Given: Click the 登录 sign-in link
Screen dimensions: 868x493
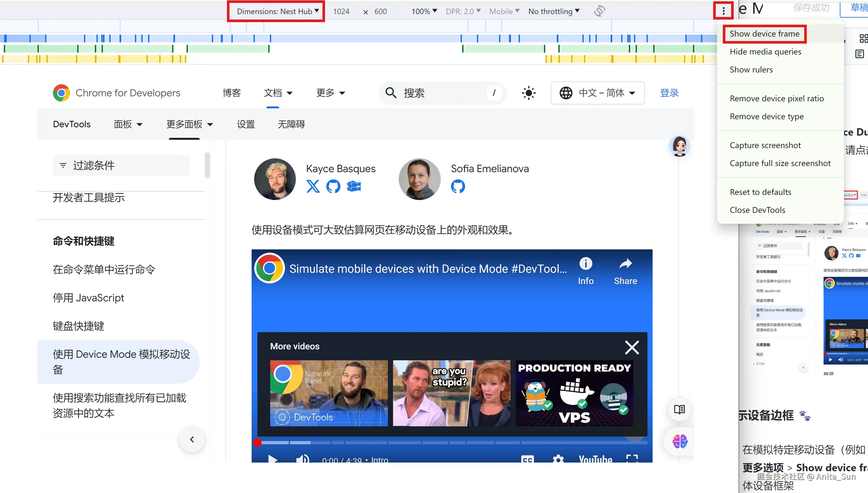Looking at the screenshot, I should click(x=669, y=93).
